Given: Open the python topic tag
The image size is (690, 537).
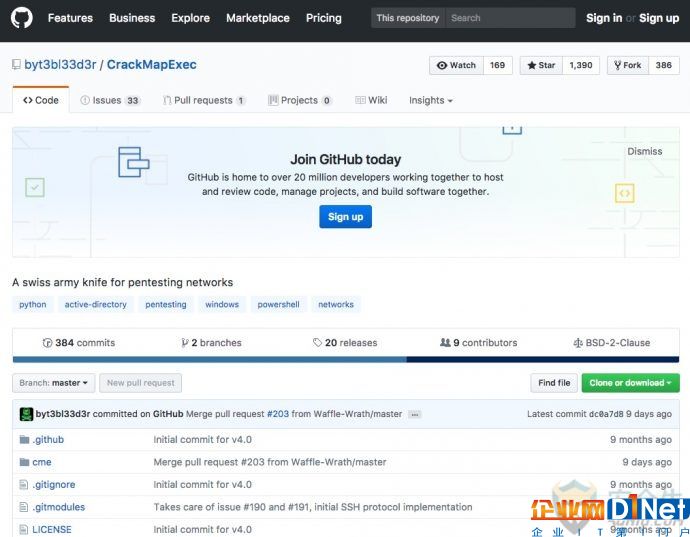Looking at the screenshot, I should click(x=33, y=304).
